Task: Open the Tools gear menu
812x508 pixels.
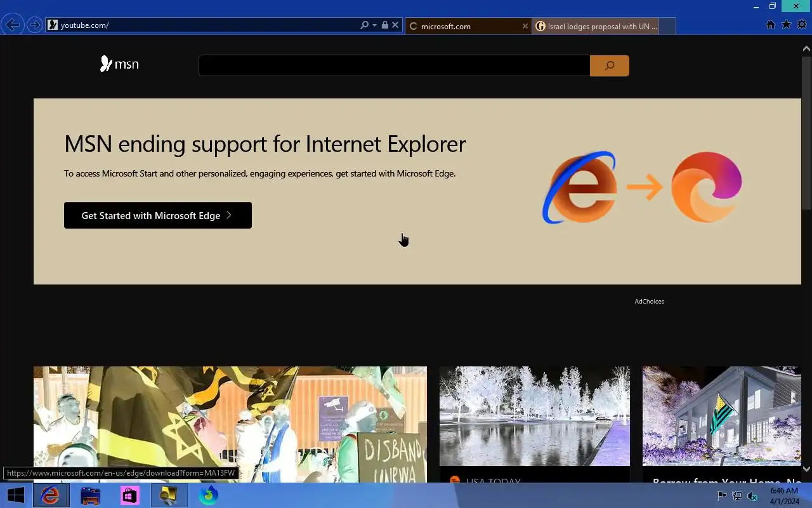Action: click(802, 25)
